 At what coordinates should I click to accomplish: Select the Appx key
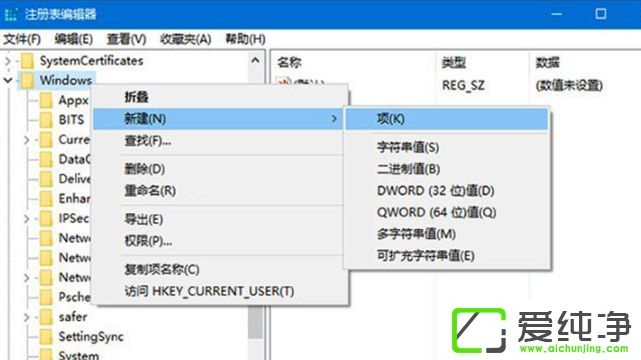click(x=74, y=100)
